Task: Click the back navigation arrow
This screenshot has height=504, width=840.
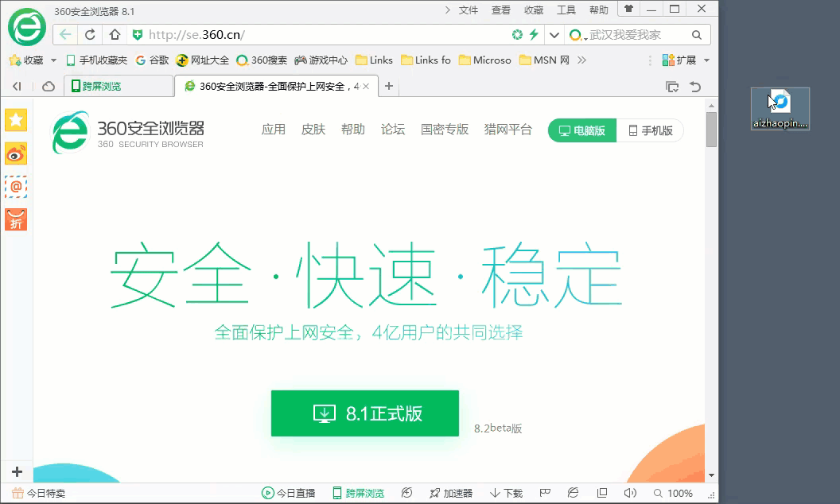Action: coord(65,35)
